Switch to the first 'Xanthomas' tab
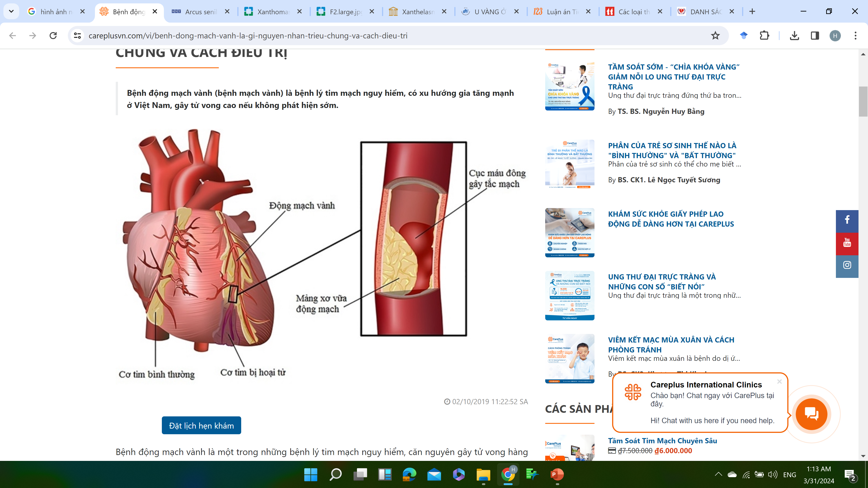The width and height of the screenshot is (868, 488). pyautogui.click(x=273, y=12)
